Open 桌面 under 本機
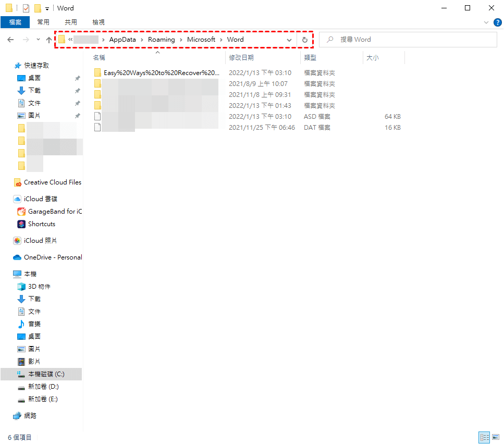 coord(34,337)
